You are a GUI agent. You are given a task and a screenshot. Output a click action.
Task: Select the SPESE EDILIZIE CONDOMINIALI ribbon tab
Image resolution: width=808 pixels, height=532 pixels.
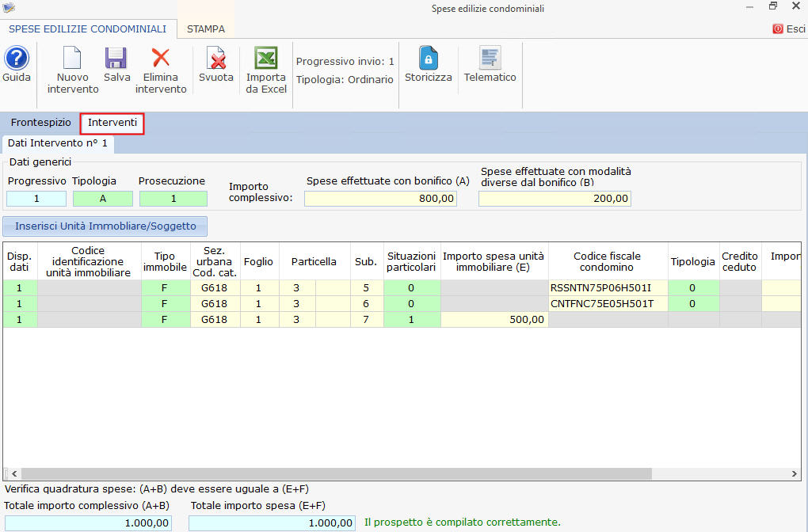88,28
